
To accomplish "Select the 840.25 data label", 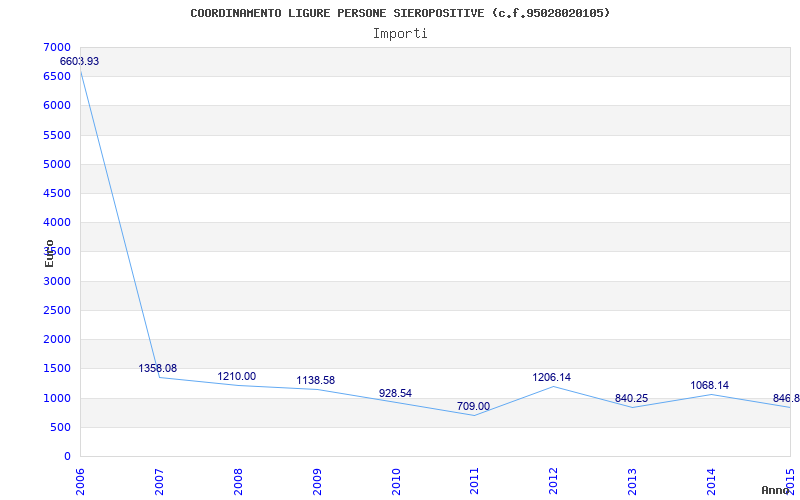I will pos(632,398).
